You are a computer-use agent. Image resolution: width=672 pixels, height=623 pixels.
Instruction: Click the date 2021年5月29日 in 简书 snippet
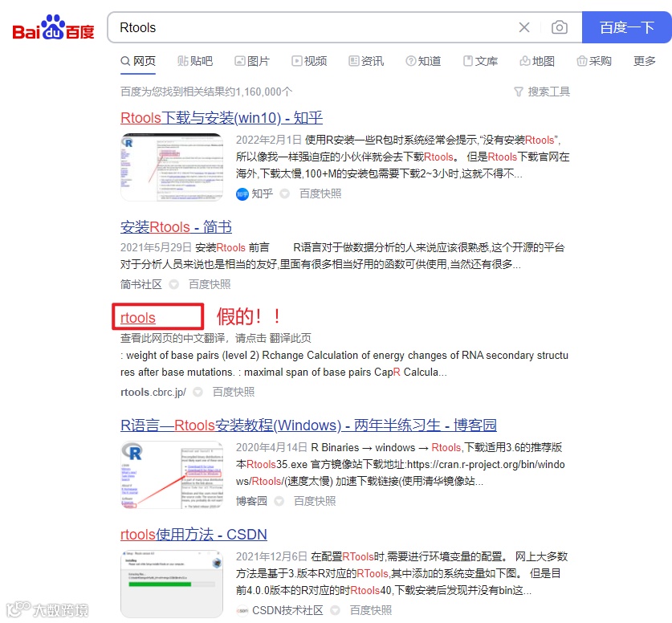156,247
